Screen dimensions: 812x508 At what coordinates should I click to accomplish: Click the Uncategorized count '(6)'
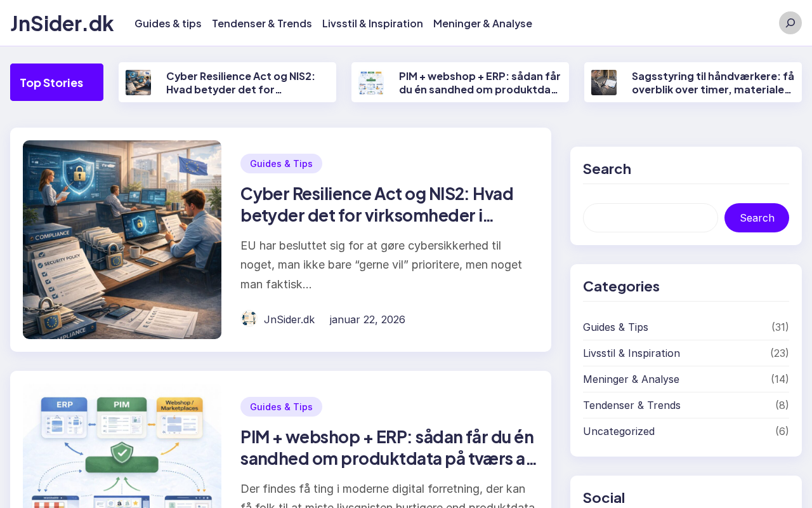782,431
